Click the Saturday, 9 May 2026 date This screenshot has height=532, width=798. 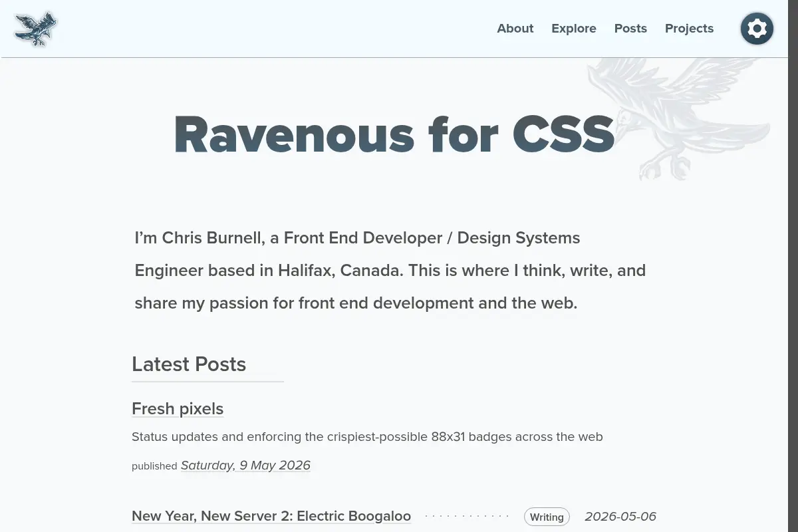tap(245, 465)
